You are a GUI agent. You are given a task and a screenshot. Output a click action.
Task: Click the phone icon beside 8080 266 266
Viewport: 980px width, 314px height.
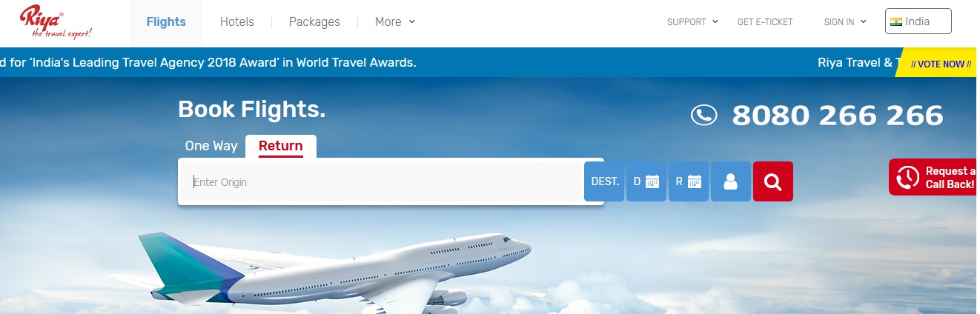coord(703,115)
